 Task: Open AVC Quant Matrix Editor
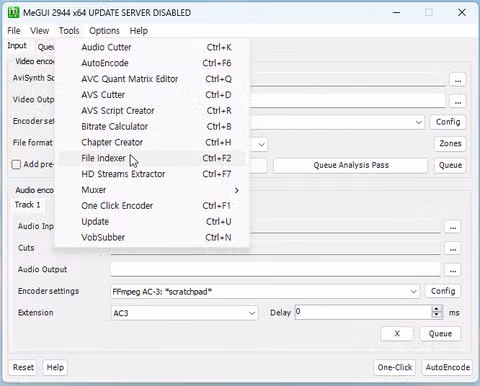tap(152, 79)
